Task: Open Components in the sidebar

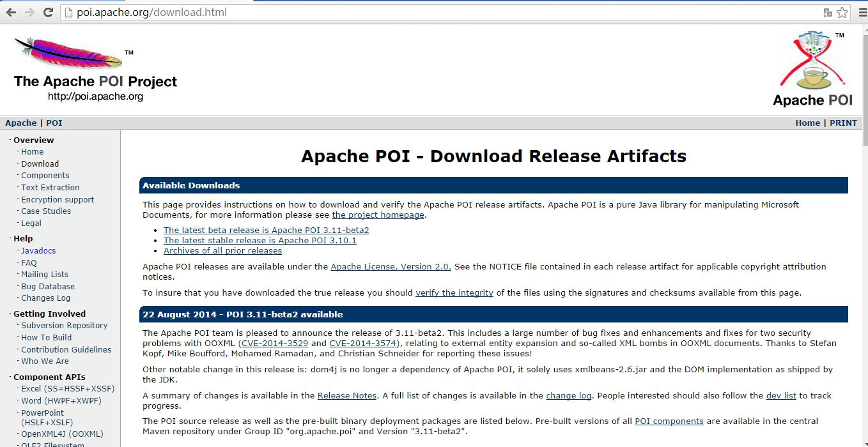Action: click(45, 176)
